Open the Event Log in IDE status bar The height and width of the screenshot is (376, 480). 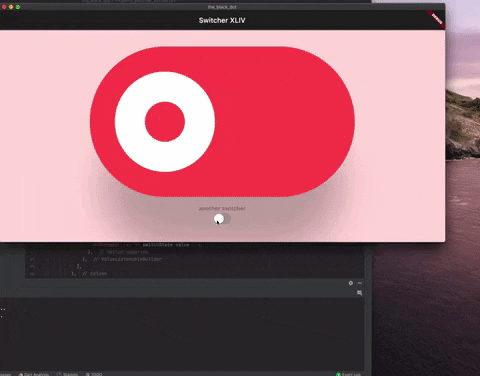[x=348, y=374]
